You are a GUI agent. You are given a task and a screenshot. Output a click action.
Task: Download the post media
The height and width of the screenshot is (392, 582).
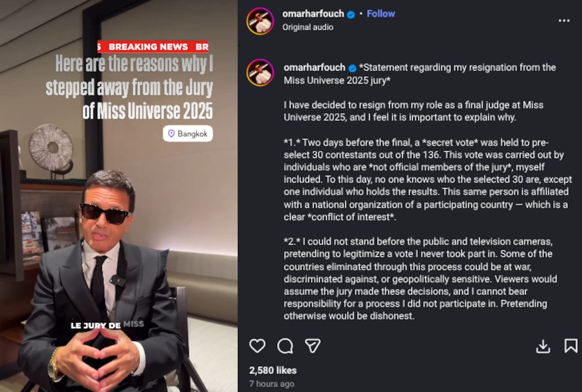(543, 346)
